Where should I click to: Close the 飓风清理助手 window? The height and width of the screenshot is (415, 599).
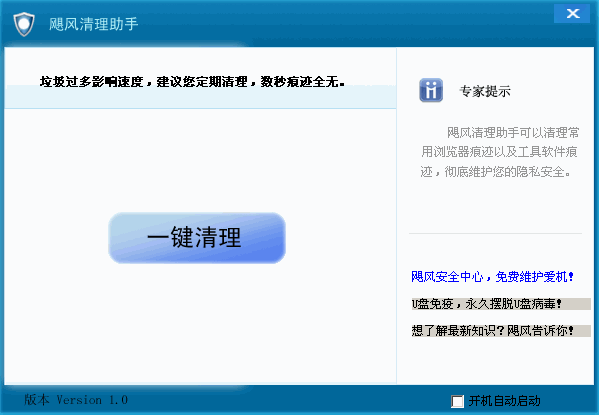(572, 14)
